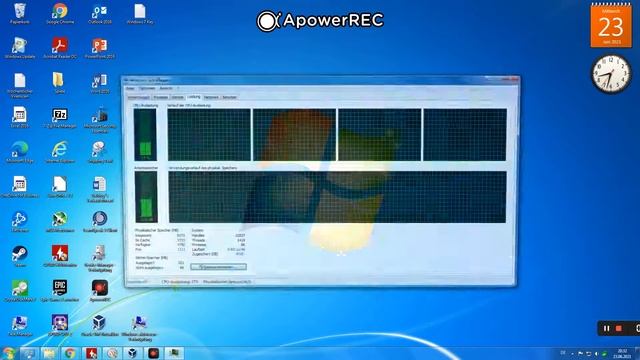640x360 pixels.
Task: Click the Arbeitsspeicher usage meter
Action: pyautogui.click(x=146, y=197)
